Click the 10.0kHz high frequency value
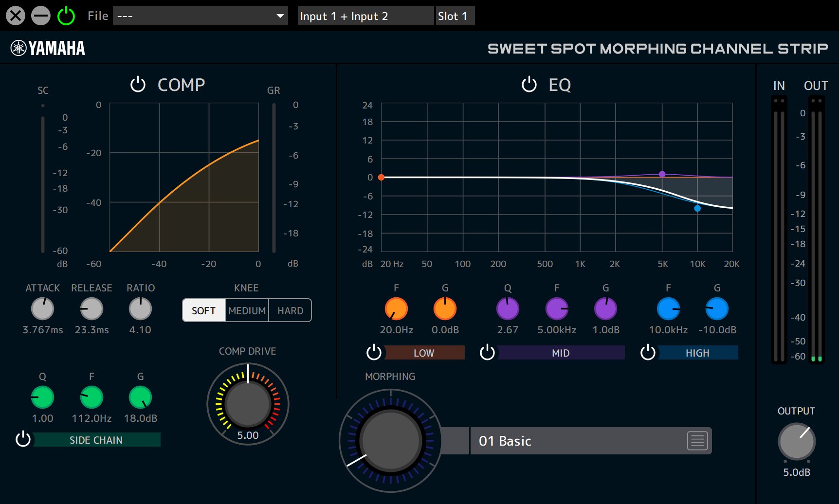 [668, 330]
